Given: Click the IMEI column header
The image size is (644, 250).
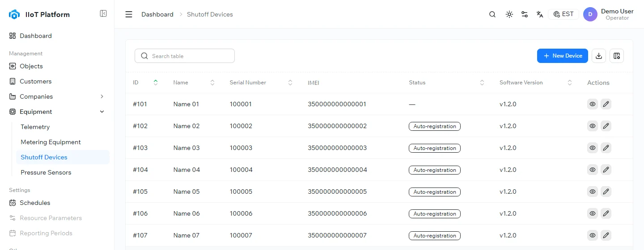Looking at the screenshot, I should pos(314,83).
